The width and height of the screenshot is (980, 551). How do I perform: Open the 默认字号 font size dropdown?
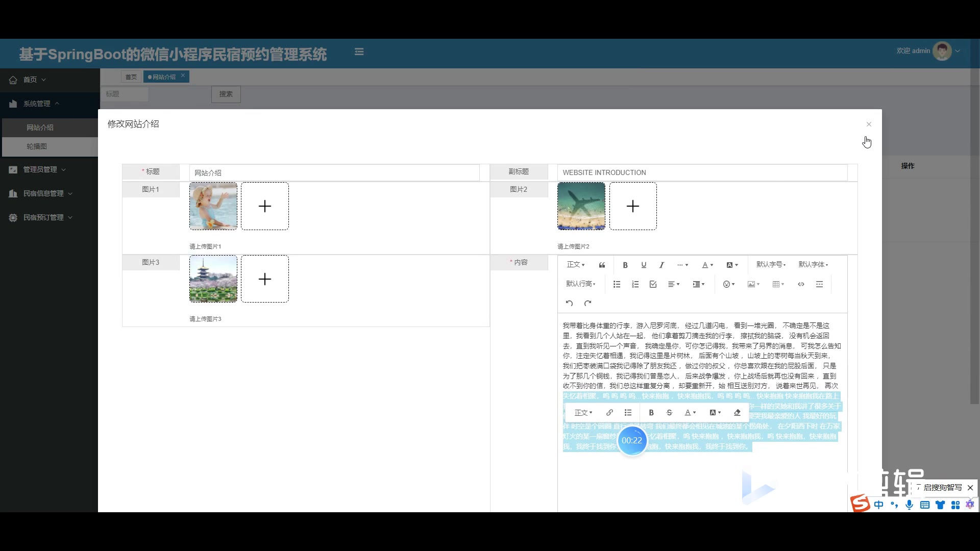click(771, 264)
